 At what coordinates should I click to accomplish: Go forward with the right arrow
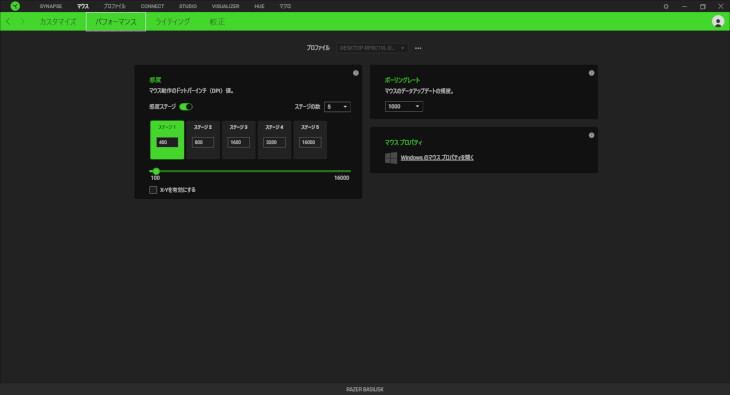(x=22, y=21)
